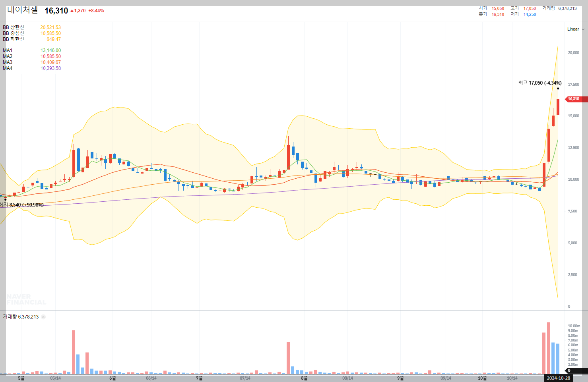The height and width of the screenshot is (382, 588).
Task: Select the BB 상한선 legend label
Action: tap(14, 27)
